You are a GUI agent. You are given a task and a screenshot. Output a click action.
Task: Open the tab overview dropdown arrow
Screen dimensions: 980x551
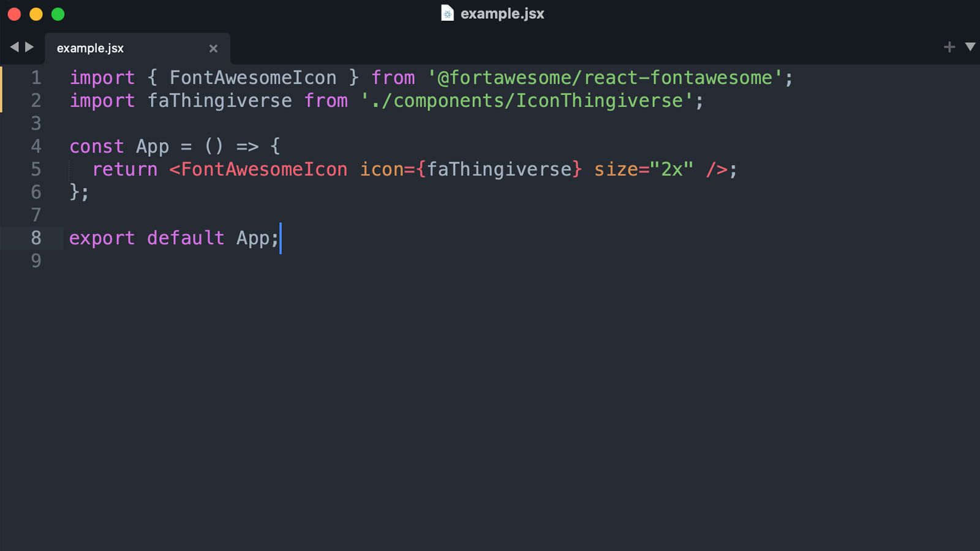tap(970, 46)
